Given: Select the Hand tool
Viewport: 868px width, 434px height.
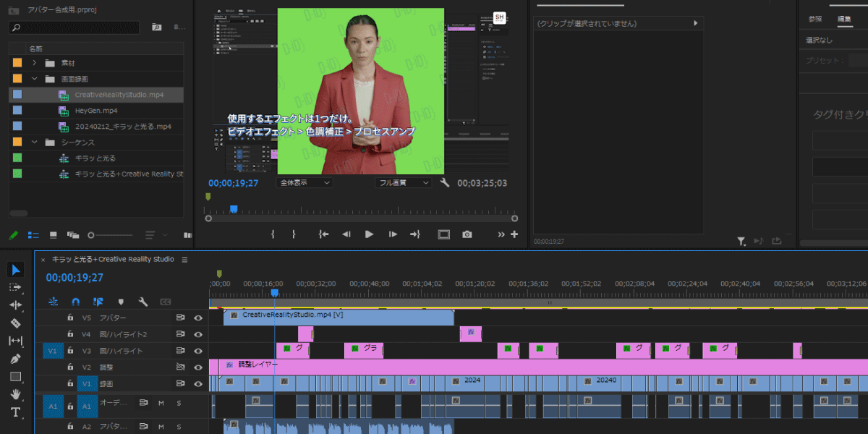Looking at the screenshot, I should pyautogui.click(x=16, y=394).
